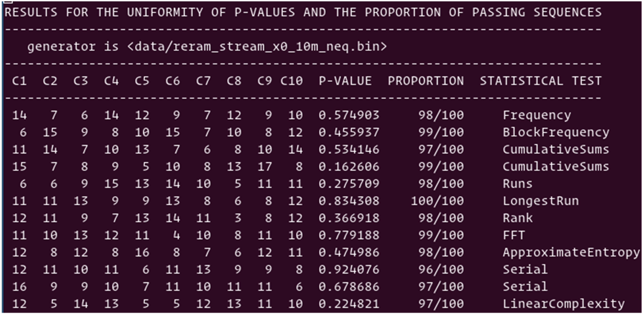
Task: Click the first CumulativeSums result row
Action: [x=556, y=149]
